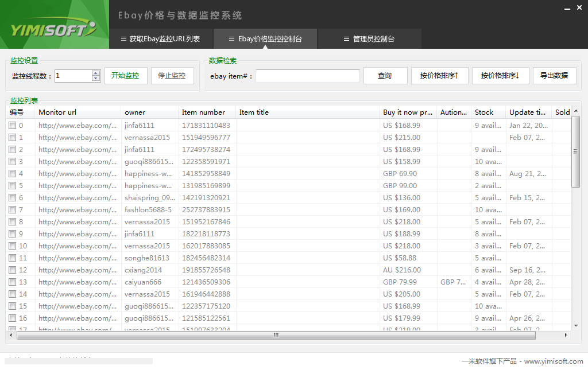Check the checkbox for row 4
The image size is (588, 370).
click(x=13, y=173)
